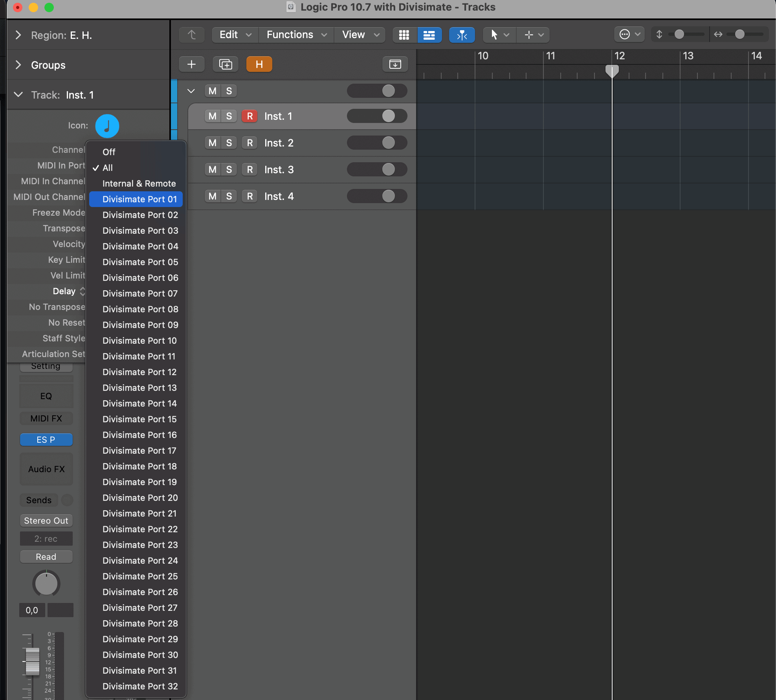Image resolution: width=776 pixels, height=700 pixels.
Task: Click the channel strip volume fader
Action: pos(32,662)
